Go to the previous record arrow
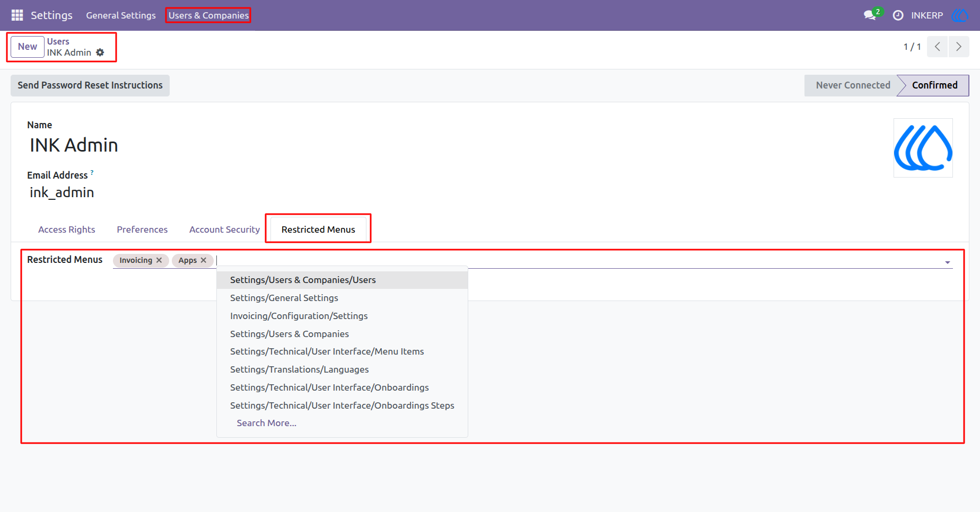The image size is (980, 512). coord(937,47)
